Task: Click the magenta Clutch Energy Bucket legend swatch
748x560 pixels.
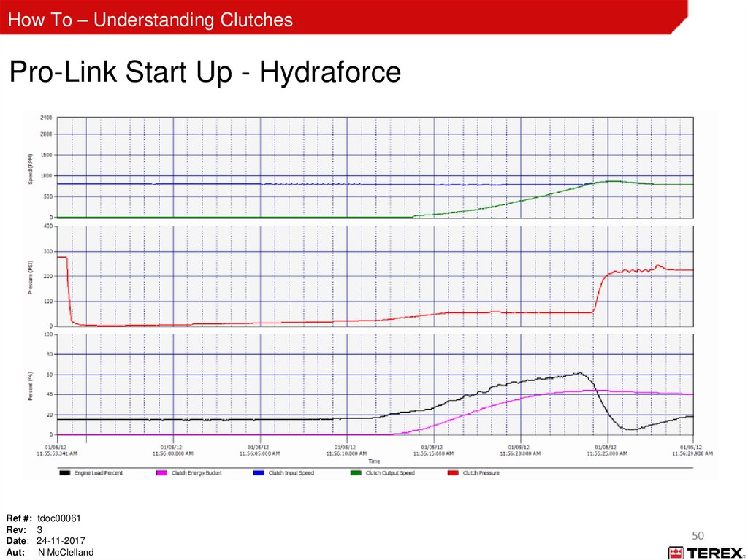Action: pos(161,472)
